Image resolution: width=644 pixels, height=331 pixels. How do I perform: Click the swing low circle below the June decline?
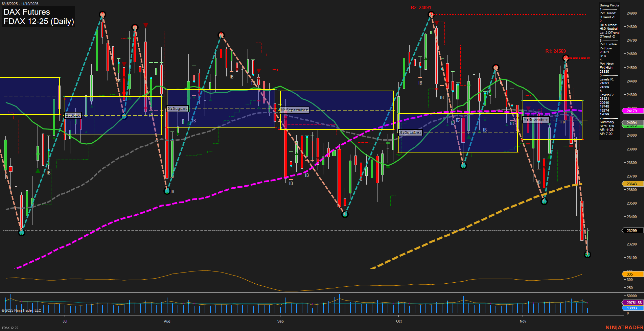click(x=21, y=232)
